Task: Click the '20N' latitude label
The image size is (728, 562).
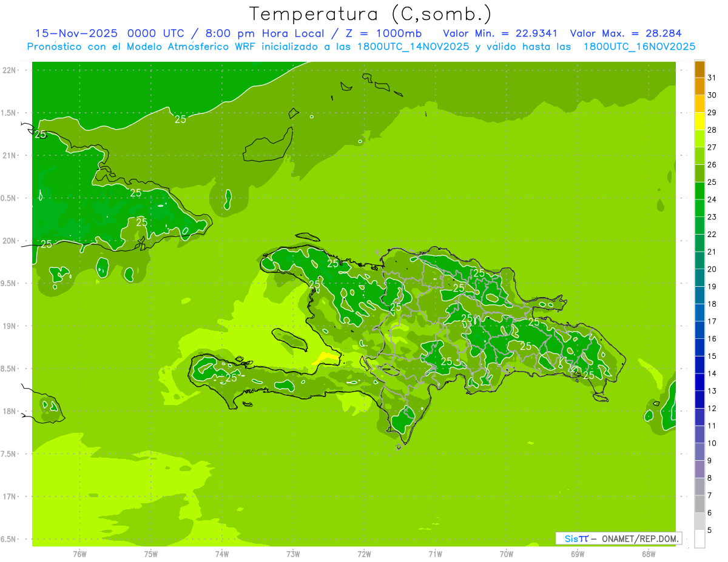Action: 9,241
